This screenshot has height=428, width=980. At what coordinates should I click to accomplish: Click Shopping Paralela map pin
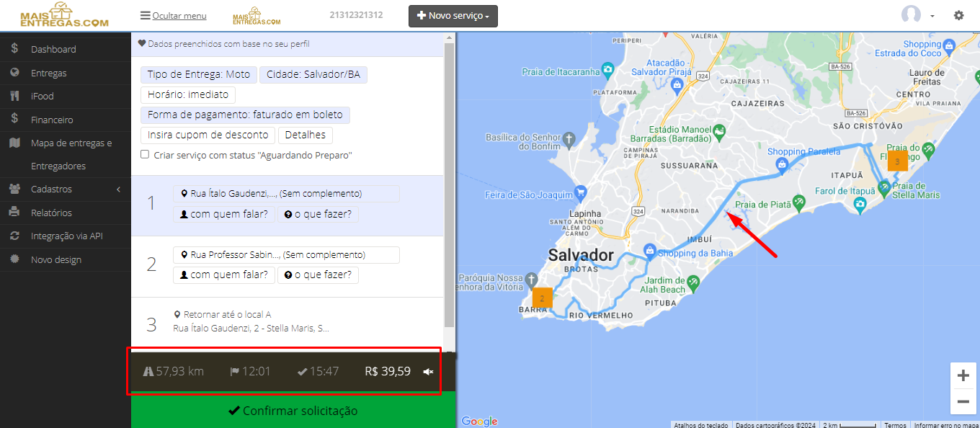pos(781,165)
